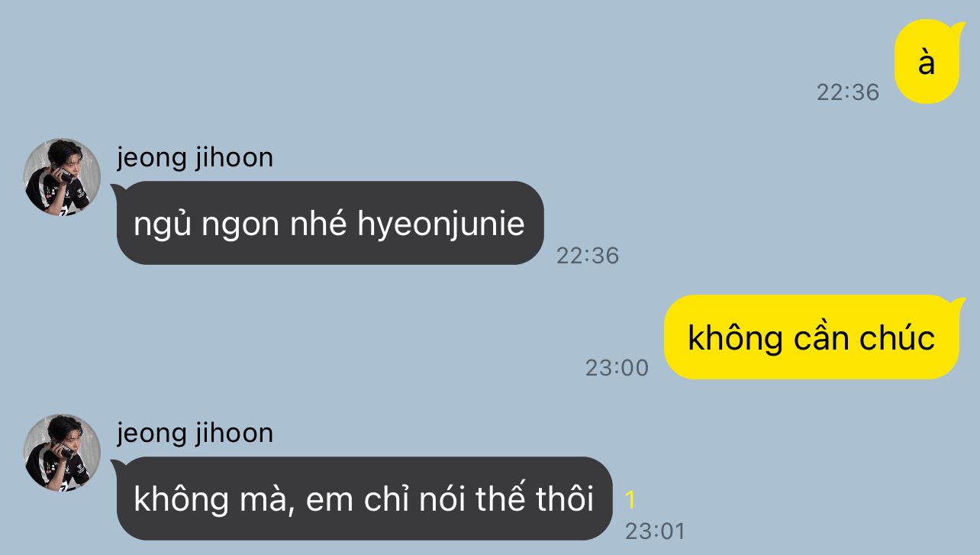
Task: Tap the 23:01 timestamp
Action: coord(655,531)
